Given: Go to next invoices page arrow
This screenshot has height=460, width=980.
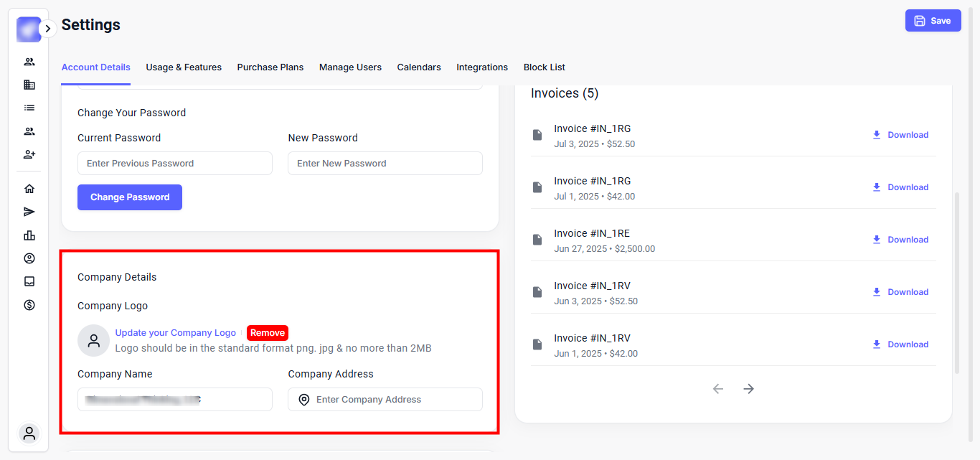Looking at the screenshot, I should [749, 389].
